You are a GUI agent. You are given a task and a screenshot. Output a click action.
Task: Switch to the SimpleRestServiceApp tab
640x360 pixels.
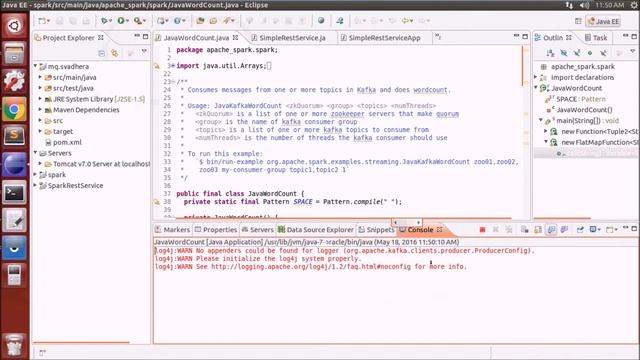coord(384,38)
